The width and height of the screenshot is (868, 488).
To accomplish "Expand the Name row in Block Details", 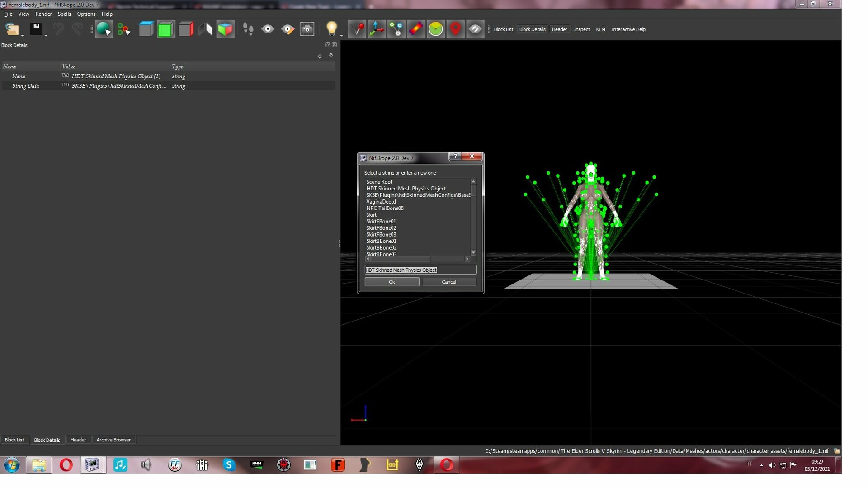I will pyautogui.click(x=7, y=76).
